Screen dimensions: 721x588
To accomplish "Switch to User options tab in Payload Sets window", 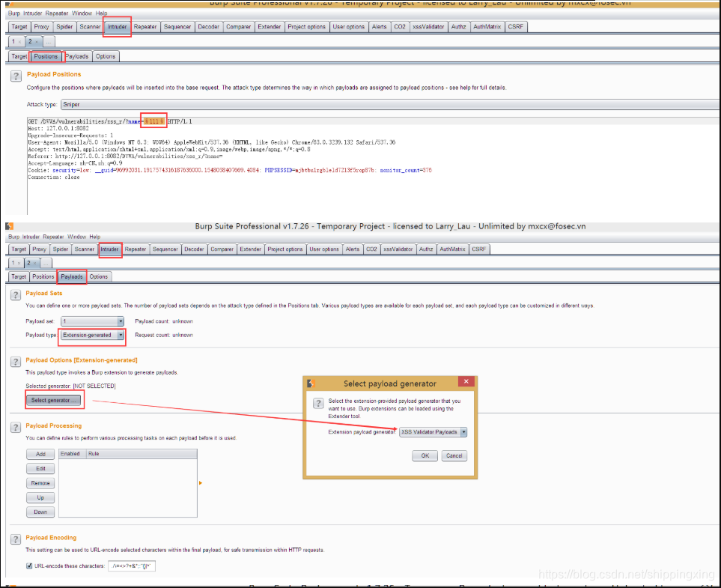I will tap(323, 249).
